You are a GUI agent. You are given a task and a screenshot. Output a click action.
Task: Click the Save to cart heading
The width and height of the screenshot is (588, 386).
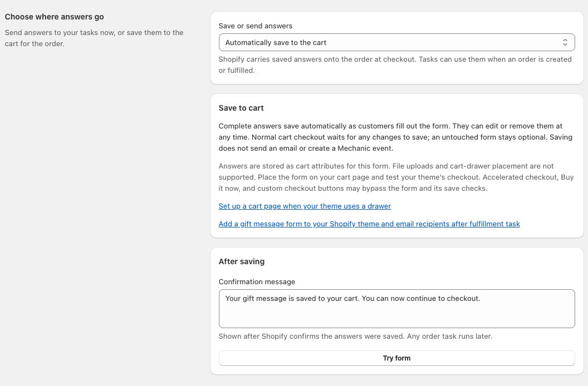(241, 108)
